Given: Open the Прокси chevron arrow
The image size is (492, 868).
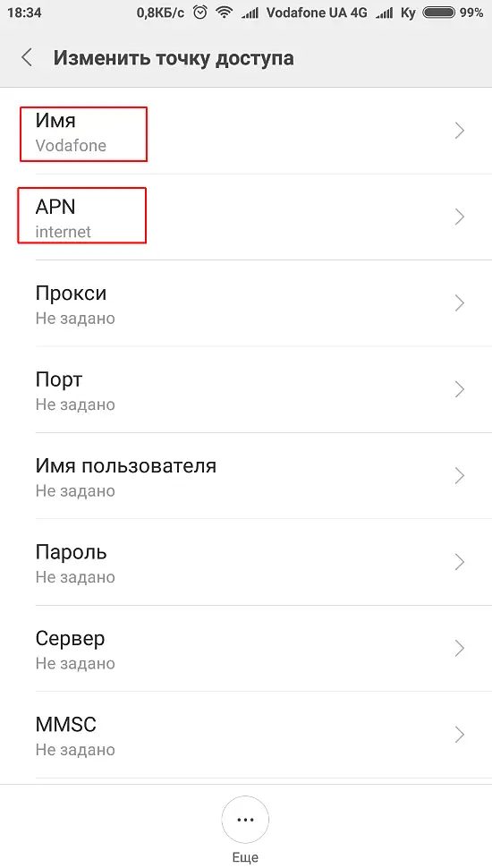Looking at the screenshot, I should tap(459, 303).
